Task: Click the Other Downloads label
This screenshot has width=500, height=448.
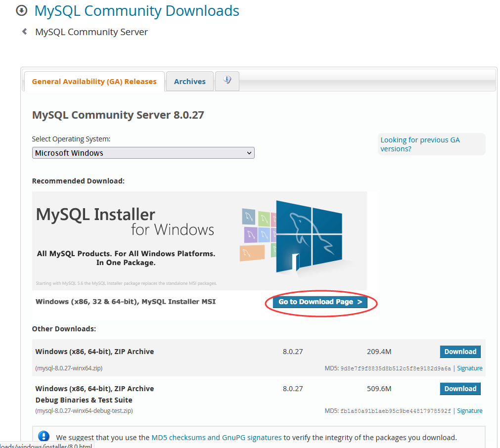Action: [64, 329]
